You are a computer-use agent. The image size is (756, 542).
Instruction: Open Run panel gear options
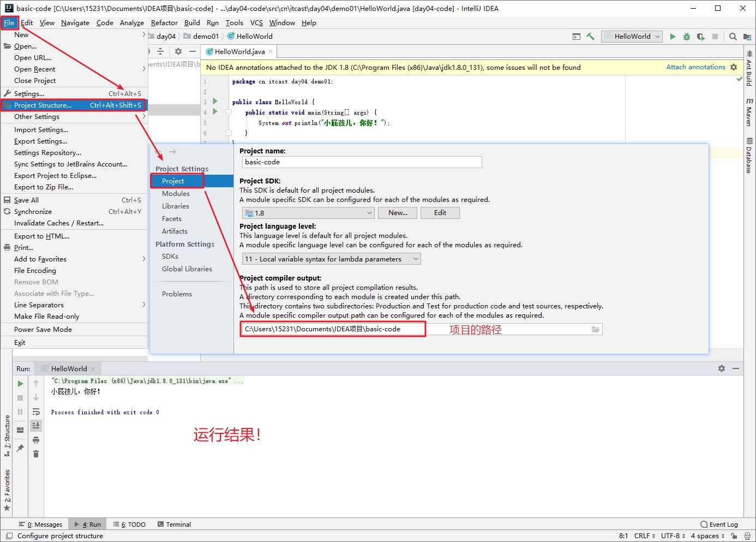(x=722, y=368)
